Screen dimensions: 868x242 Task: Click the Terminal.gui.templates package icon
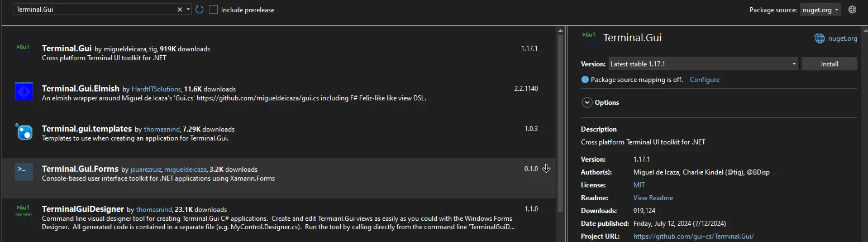point(23,132)
